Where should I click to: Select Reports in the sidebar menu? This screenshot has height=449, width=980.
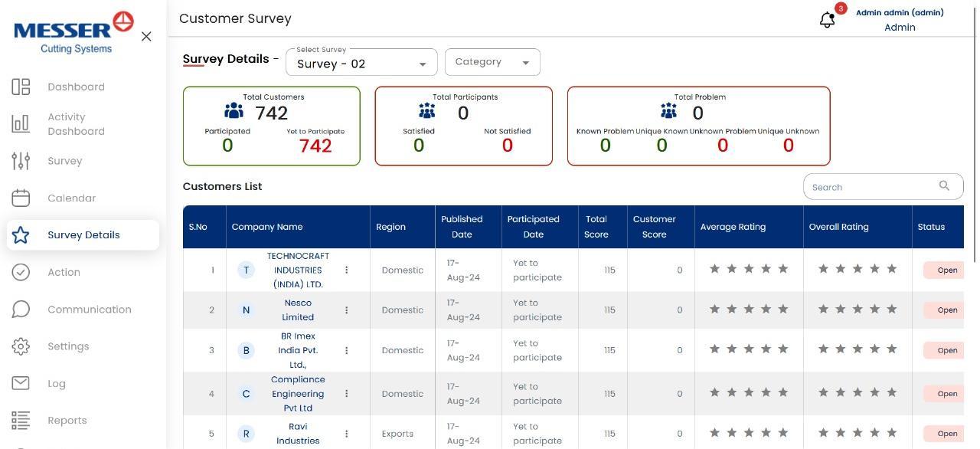(x=67, y=420)
